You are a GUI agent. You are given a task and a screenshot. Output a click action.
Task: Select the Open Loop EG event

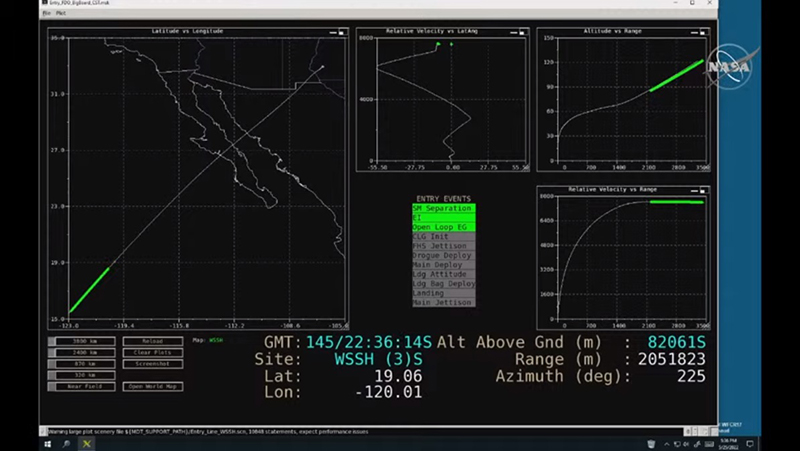coord(444,227)
